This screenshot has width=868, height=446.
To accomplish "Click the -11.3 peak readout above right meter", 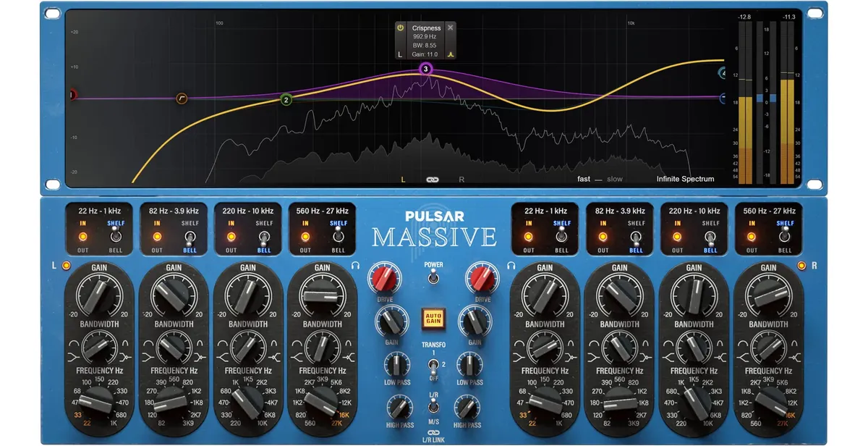I will pos(788,15).
